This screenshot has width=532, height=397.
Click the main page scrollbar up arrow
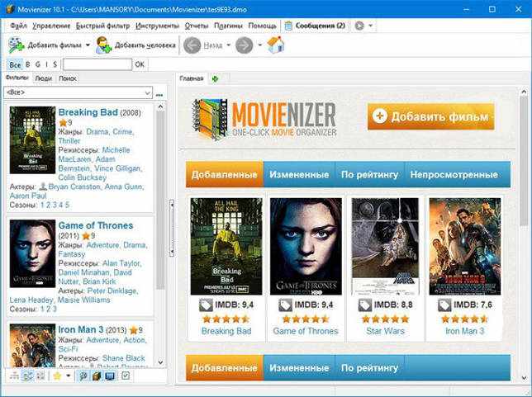pos(524,92)
